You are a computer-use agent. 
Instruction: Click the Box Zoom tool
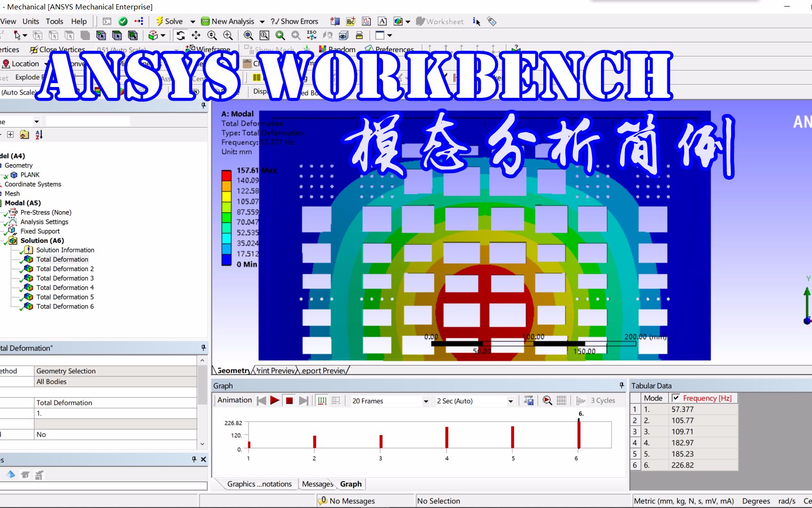click(x=228, y=35)
